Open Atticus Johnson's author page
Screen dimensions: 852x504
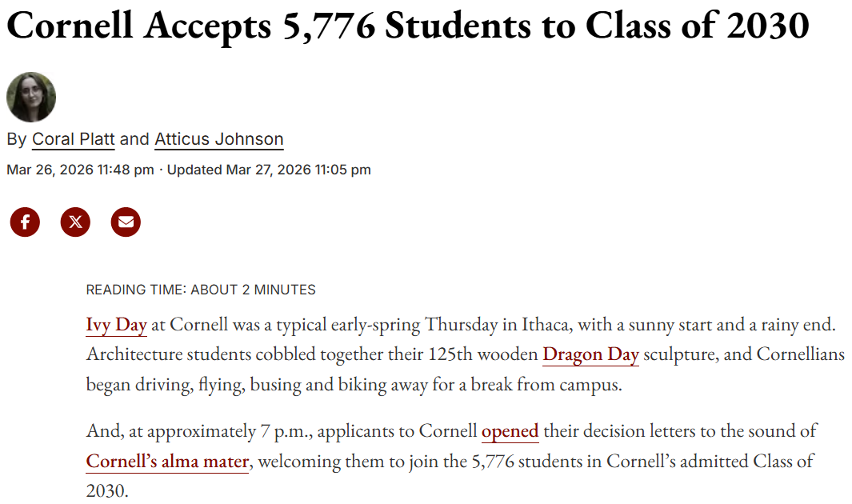tap(219, 139)
